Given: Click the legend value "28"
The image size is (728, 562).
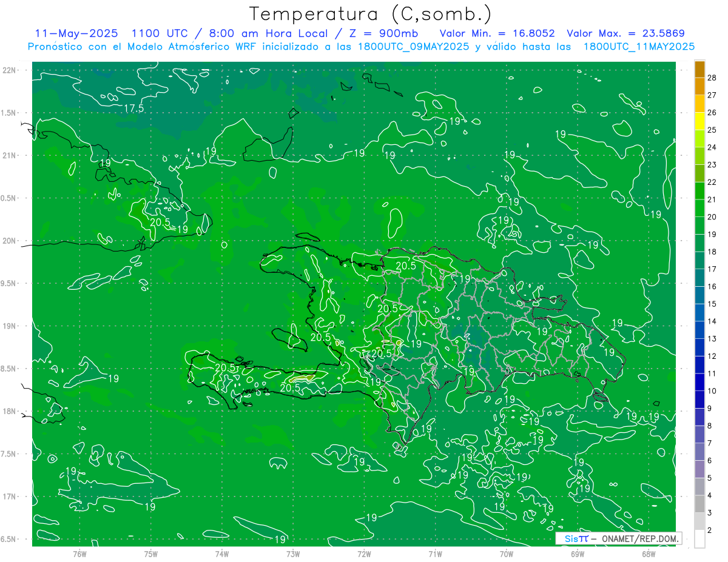Looking at the screenshot, I should pyautogui.click(x=712, y=77).
